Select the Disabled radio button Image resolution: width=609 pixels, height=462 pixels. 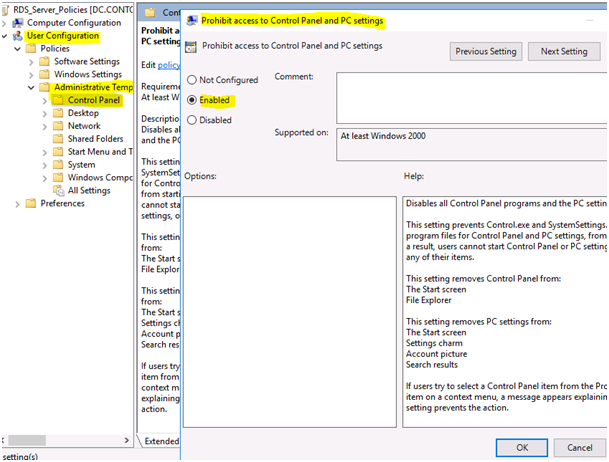tap(192, 120)
